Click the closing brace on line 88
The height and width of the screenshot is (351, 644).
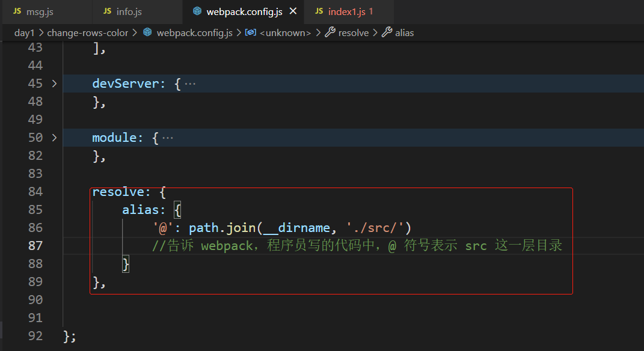pos(126,264)
